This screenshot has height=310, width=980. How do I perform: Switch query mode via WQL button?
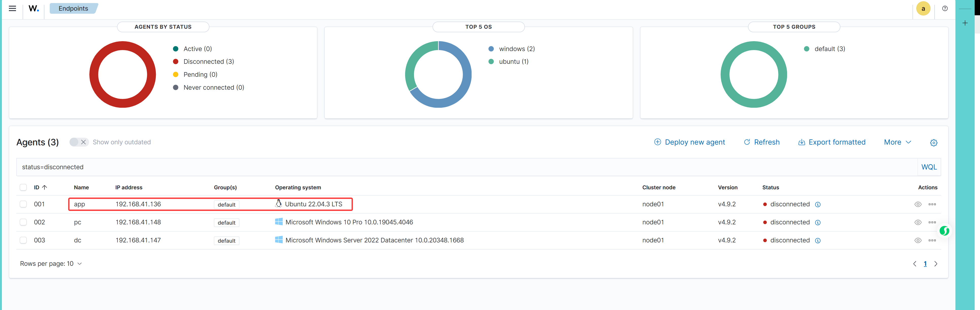[x=929, y=167]
